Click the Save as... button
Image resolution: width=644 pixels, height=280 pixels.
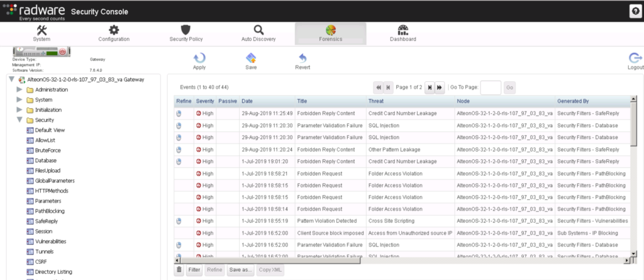coord(240,270)
